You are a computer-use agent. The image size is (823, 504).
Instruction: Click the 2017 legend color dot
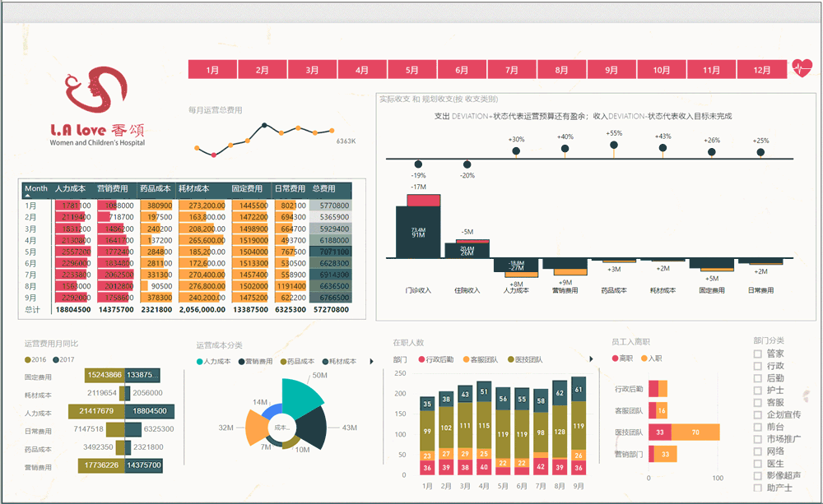56,360
